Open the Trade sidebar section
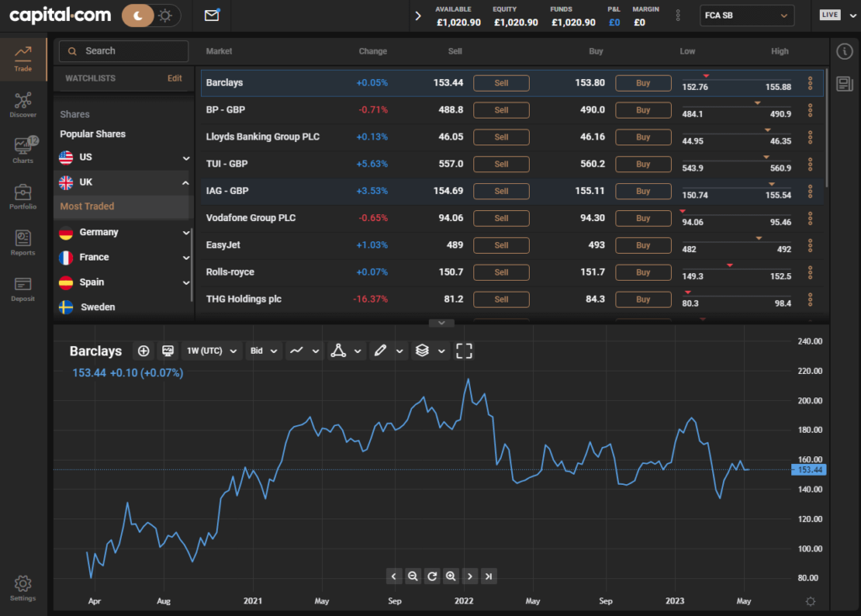Image resolution: width=861 pixels, height=616 pixels. [23, 59]
